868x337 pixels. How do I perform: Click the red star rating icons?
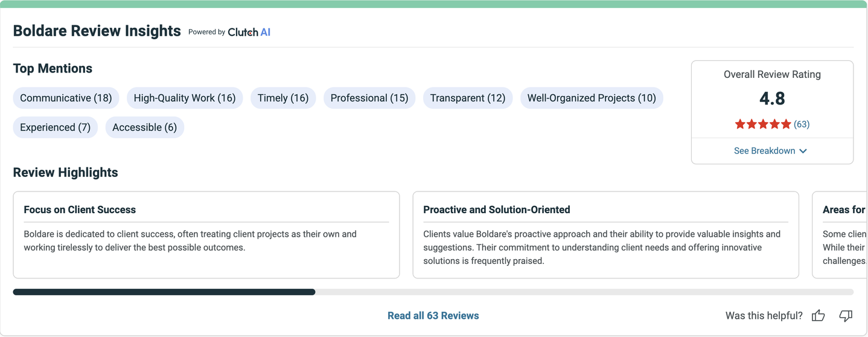click(x=763, y=124)
